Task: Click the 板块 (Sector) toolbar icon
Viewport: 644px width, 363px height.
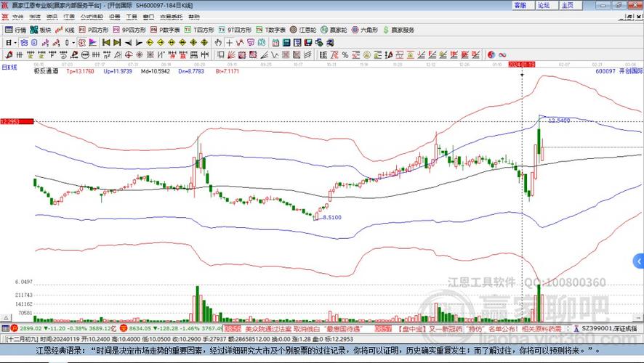Action: coord(41,30)
